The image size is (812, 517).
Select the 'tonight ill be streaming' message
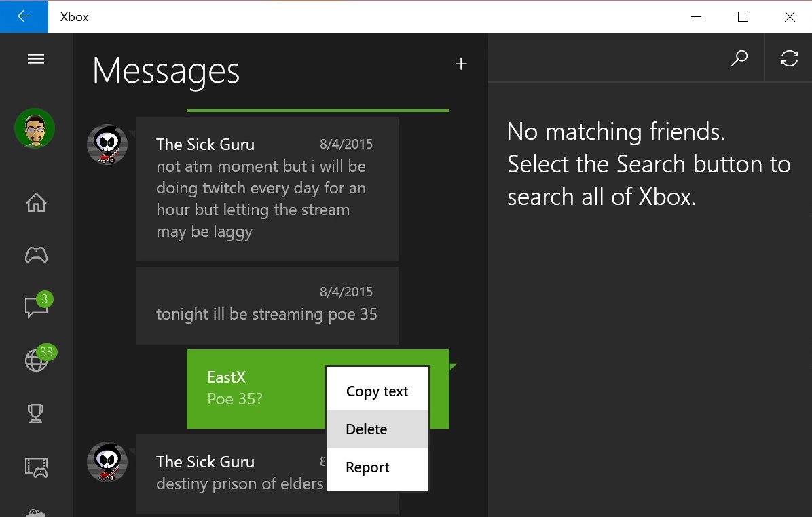tap(266, 305)
